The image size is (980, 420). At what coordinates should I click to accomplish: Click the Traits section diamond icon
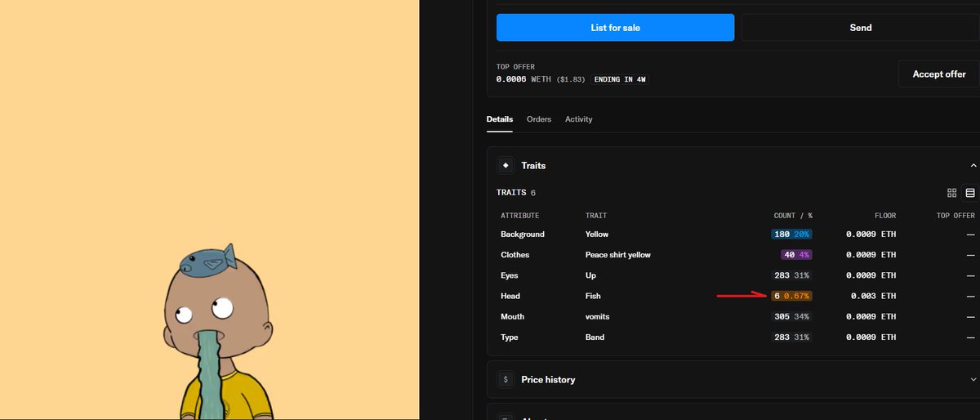pyautogui.click(x=506, y=165)
